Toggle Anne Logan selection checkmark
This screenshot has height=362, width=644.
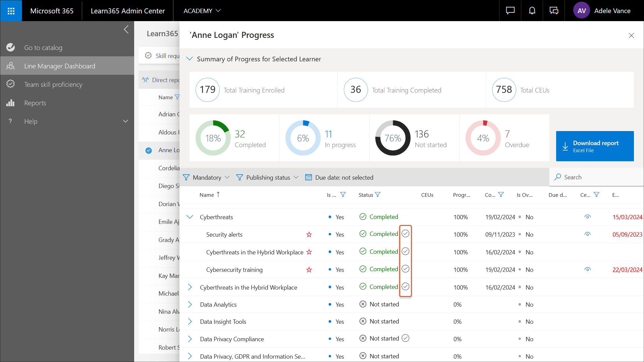(x=149, y=150)
